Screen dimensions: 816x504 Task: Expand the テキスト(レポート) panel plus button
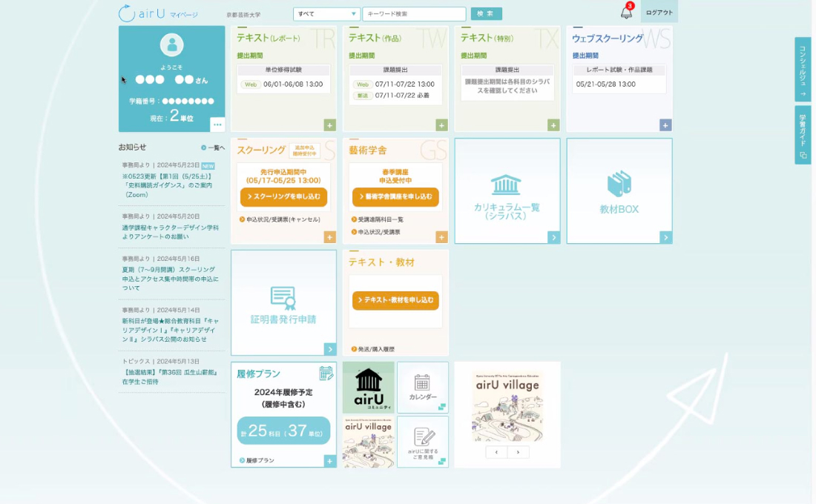click(x=329, y=125)
